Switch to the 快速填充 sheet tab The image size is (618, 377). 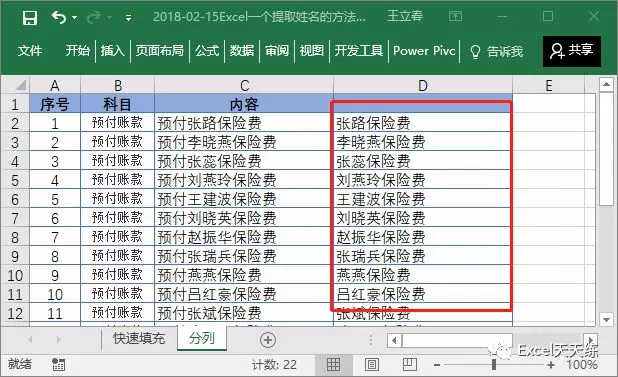point(139,338)
